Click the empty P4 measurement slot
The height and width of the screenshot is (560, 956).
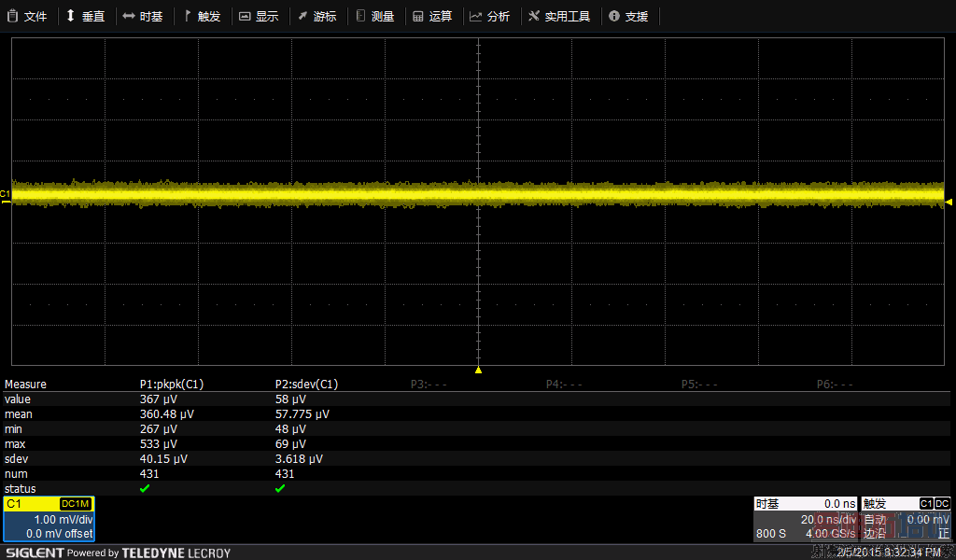(564, 385)
